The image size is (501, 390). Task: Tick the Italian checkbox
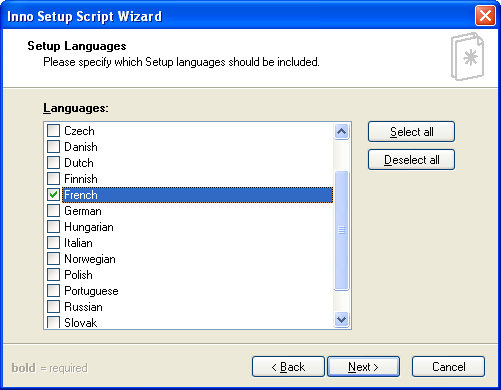coord(53,243)
